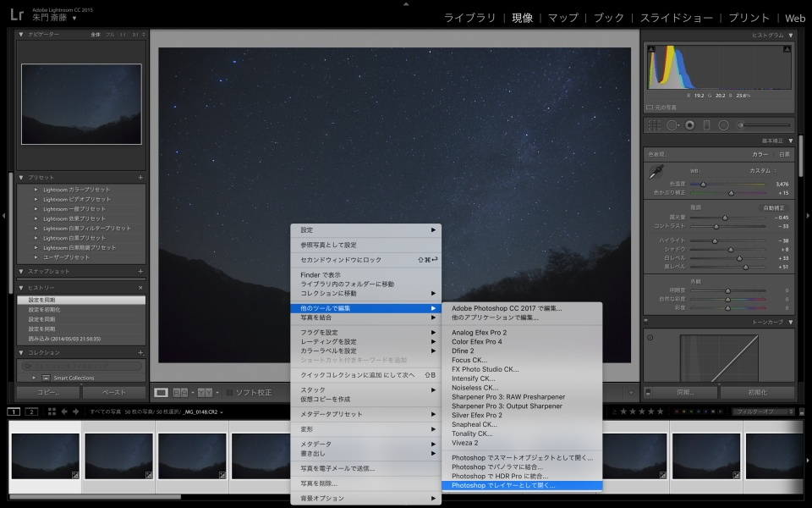
Task: Click the Y|Y before/after view icon
Action: [205, 393]
